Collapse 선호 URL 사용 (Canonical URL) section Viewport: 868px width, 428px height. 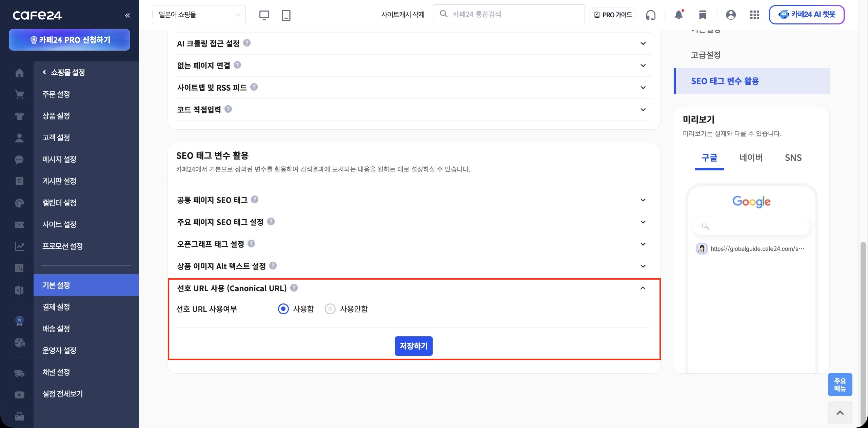pyautogui.click(x=643, y=288)
